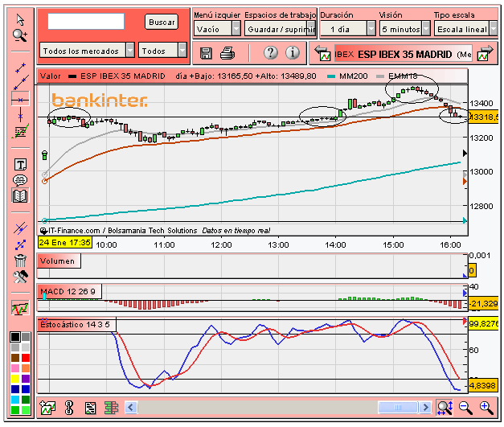The height and width of the screenshot is (427, 504).
Task: Open the information i icon
Action: click(x=293, y=52)
